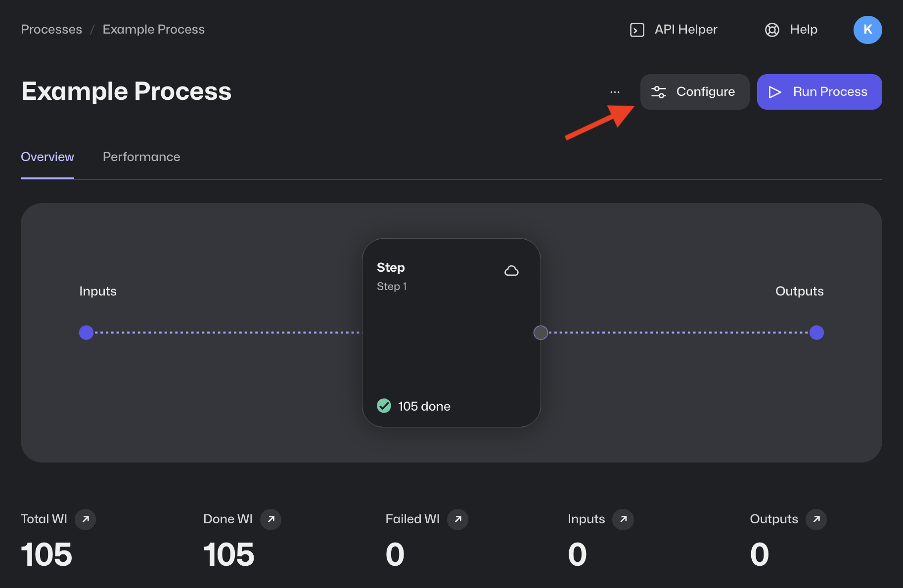Click the API Helper label
The image size is (903, 588).
click(x=686, y=30)
